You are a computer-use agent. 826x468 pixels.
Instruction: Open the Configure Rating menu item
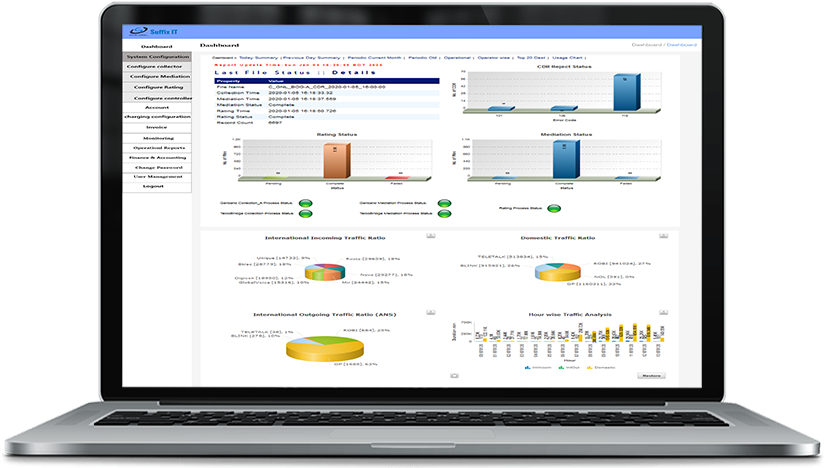[156, 87]
